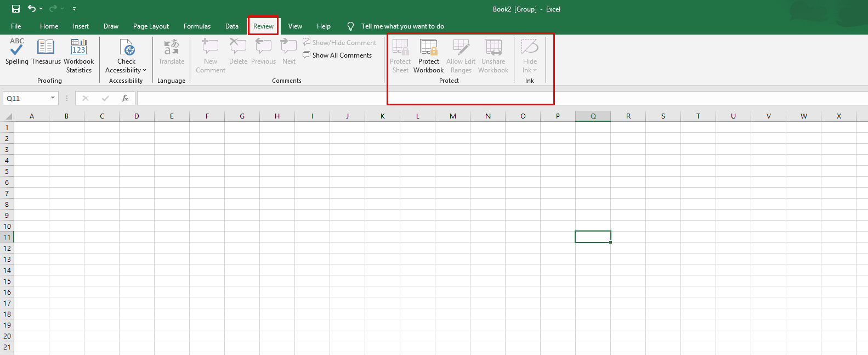
Task: Open the File menu
Action: (16, 26)
